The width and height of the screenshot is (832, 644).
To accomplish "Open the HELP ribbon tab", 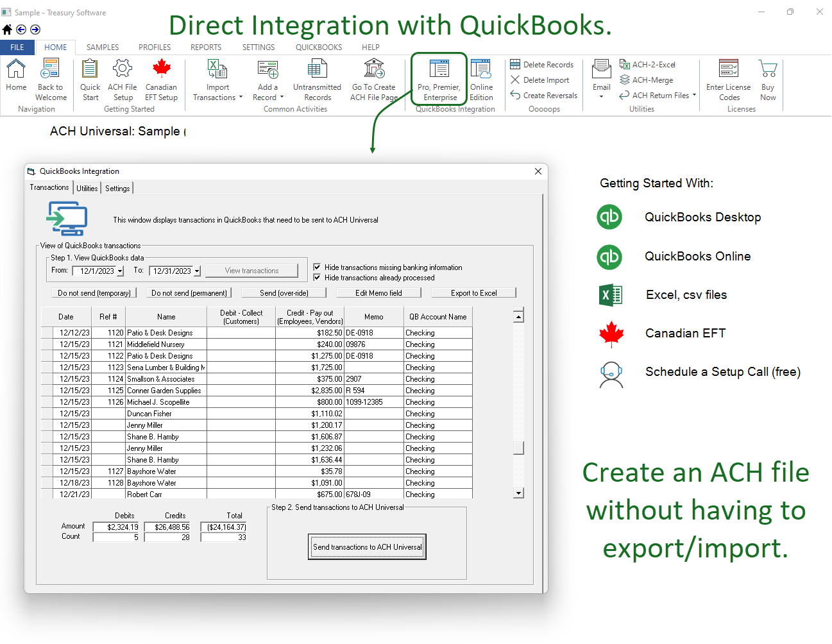I will point(371,47).
